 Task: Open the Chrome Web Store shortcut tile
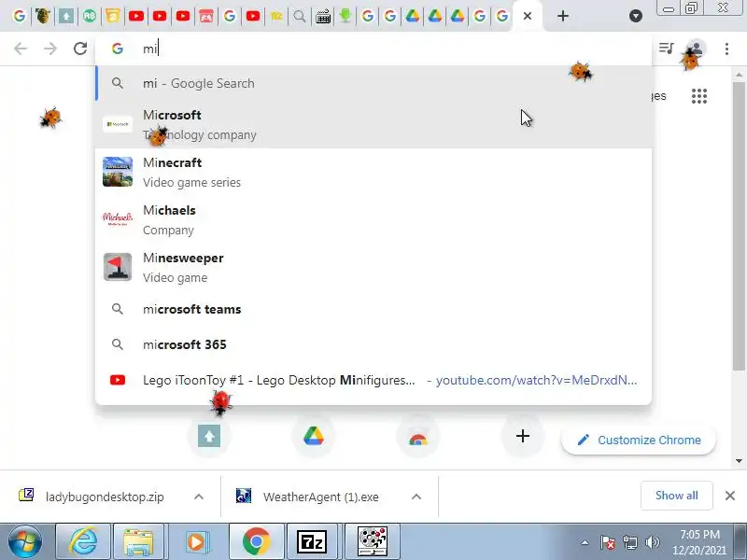[x=417, y=436]
